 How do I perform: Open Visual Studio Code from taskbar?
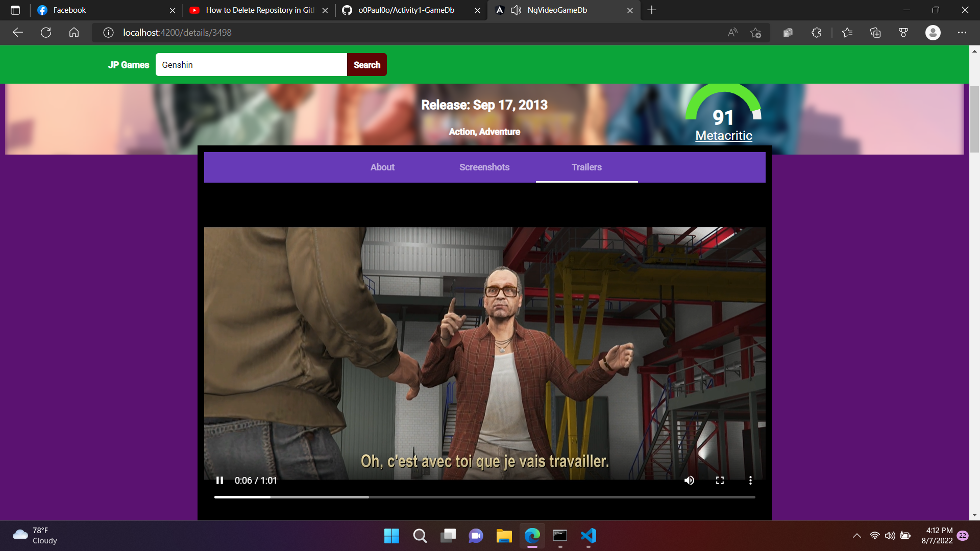[x=588, y=536]
